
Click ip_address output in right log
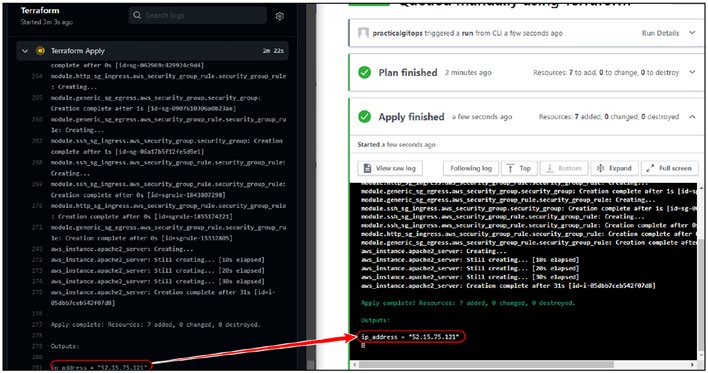click(410, 337)
